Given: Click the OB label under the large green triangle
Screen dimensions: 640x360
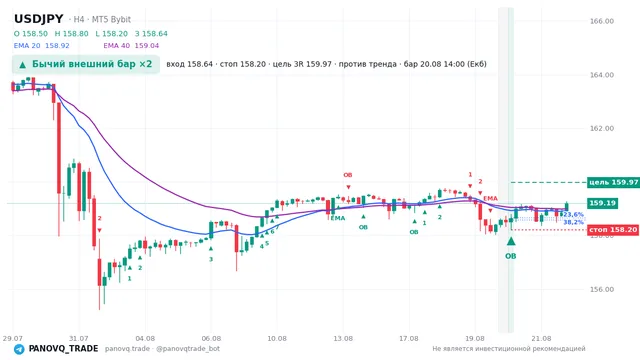Looking at the screenshot, I should pos(511,256).
